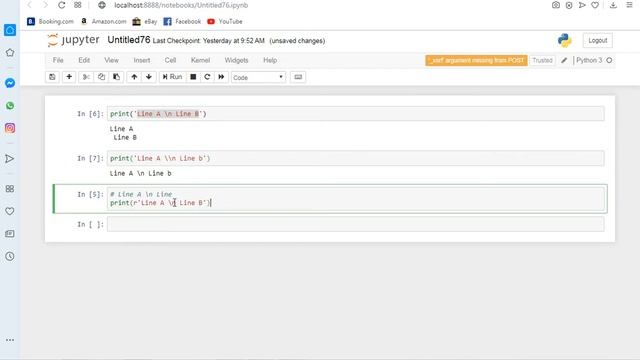Open sidebar bookmarks heart icon

[10, 211]
